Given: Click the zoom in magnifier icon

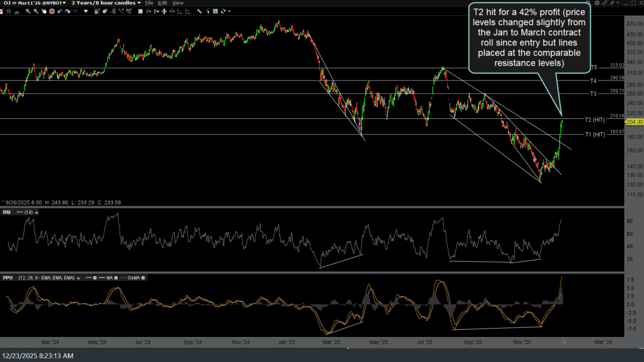Looking at the screenshot, I should pos(28,11).
